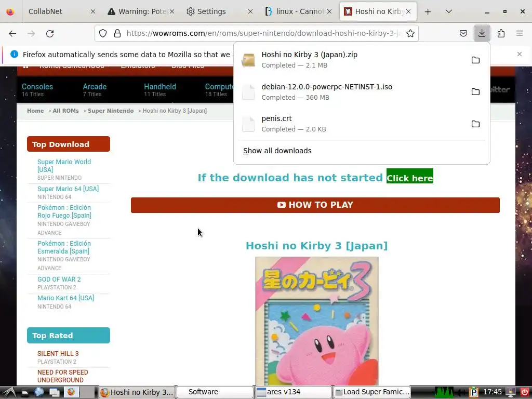Save page to Pocket
This screenshot has width=532, height=399.
[x=463, y=33]
